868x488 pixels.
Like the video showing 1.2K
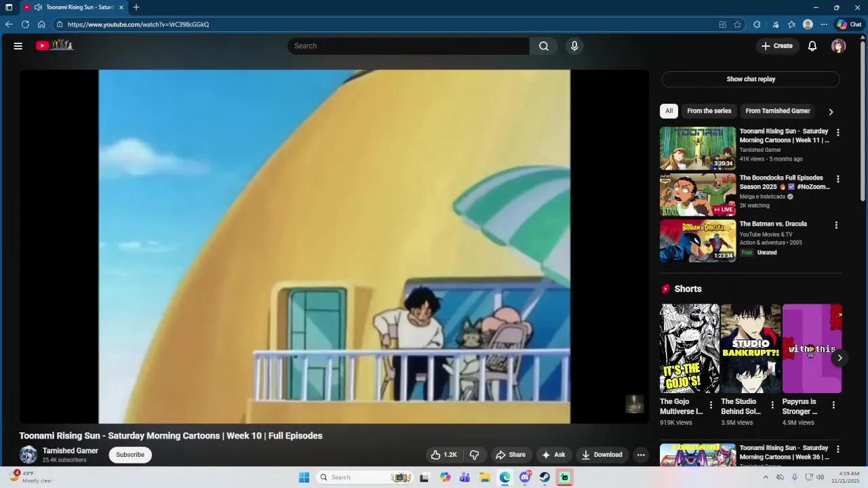[x=443, y=455]
